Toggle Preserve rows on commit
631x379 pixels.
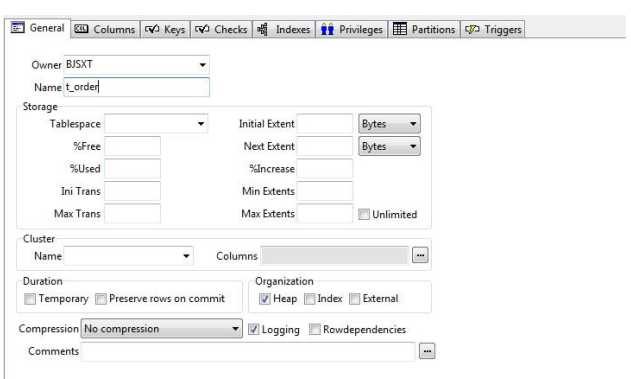(x=101, y=299)
